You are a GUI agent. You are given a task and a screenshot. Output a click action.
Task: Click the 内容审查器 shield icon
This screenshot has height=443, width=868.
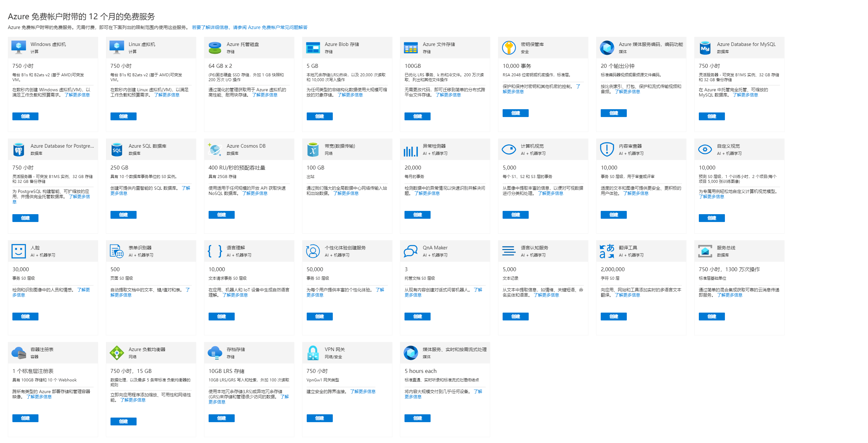607,149
